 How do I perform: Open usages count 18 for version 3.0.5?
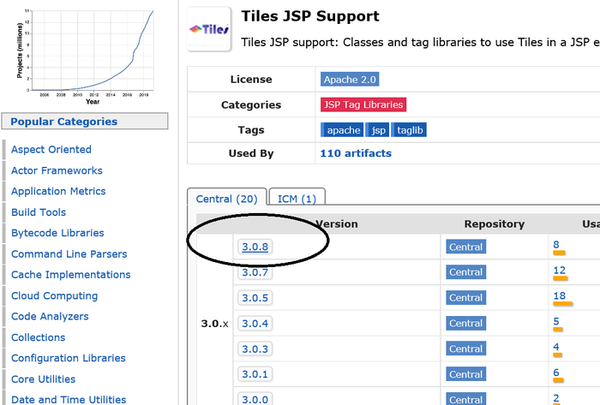[559, 296]
